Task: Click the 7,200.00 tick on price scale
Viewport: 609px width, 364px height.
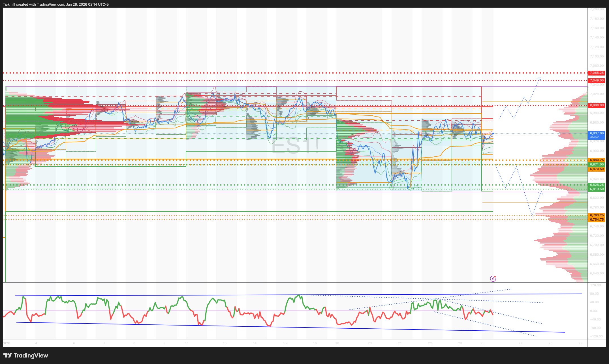Action: pyautogui.click(x=597, y=9)
